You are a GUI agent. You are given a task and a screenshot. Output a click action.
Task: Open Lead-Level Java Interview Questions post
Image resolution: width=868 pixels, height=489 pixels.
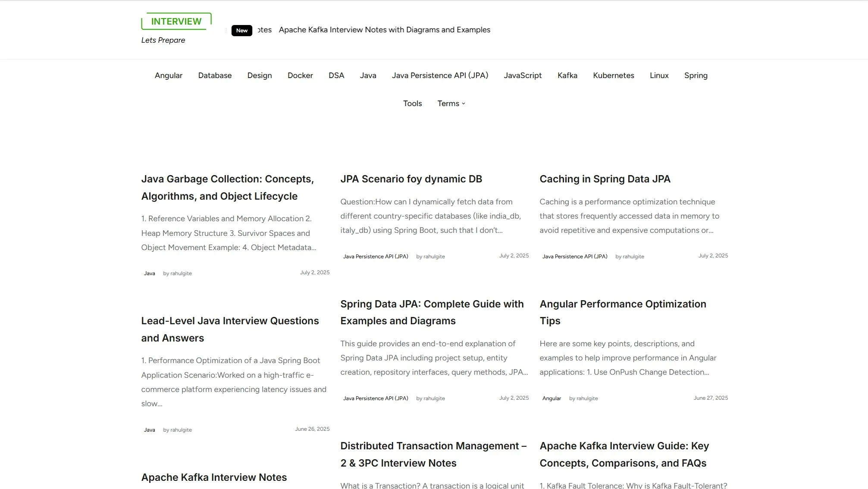[x=230, y=329]
